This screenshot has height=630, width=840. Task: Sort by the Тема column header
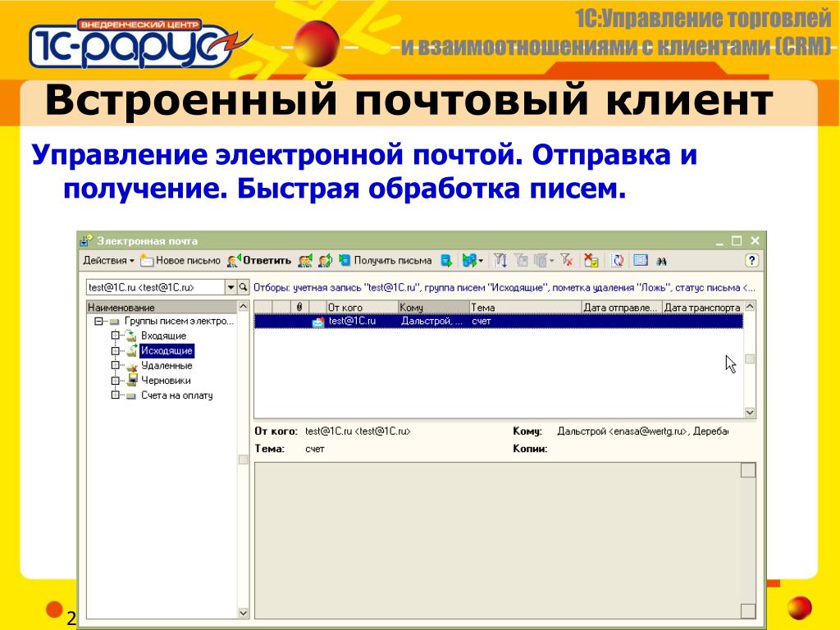pos(523,307)
